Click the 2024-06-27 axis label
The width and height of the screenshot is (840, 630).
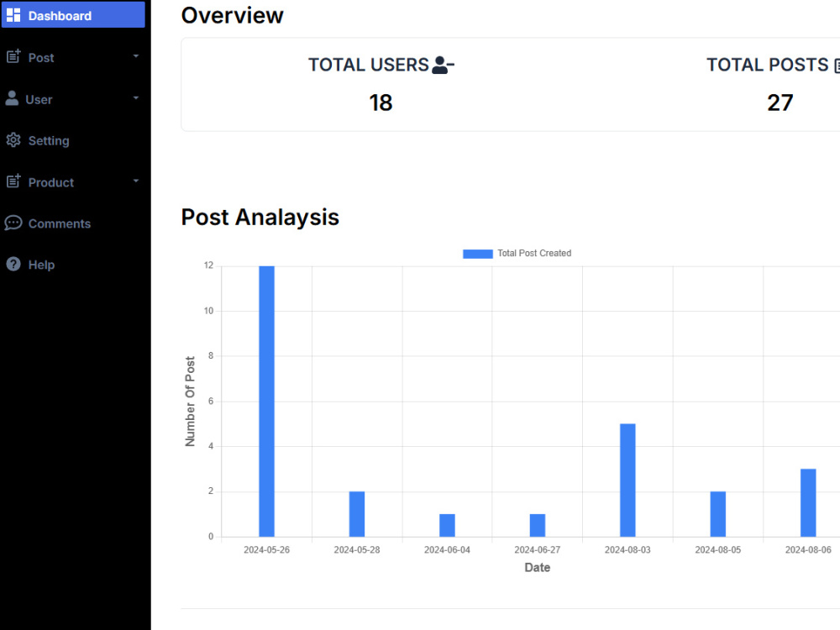click(x=538, y=549)
